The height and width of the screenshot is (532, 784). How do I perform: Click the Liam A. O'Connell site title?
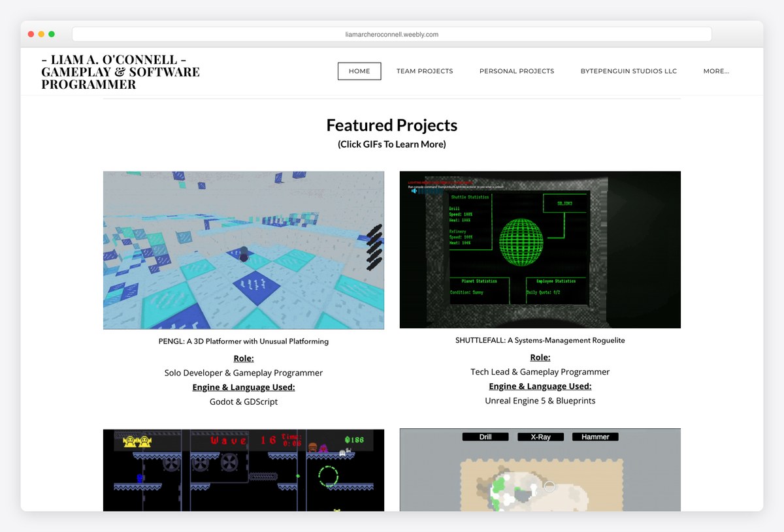[121, 72]
